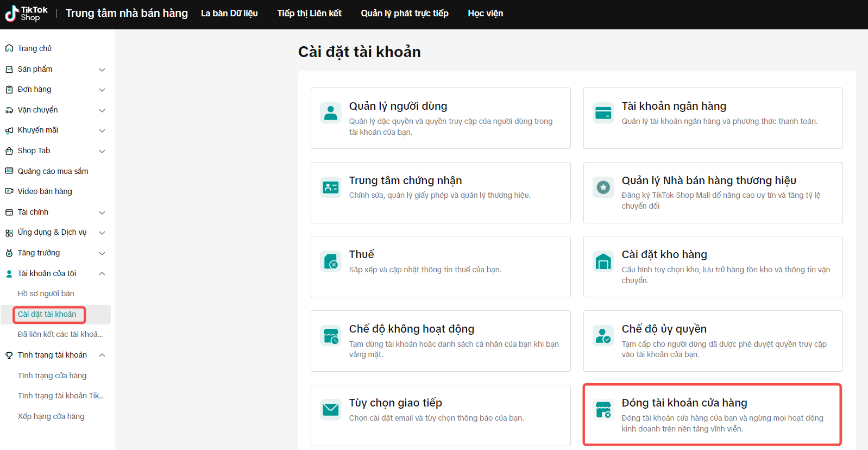Screen dimensions: 868x450
Task: Open Hồ sơ người bán submenu item
Action: [x=46, y=293]
